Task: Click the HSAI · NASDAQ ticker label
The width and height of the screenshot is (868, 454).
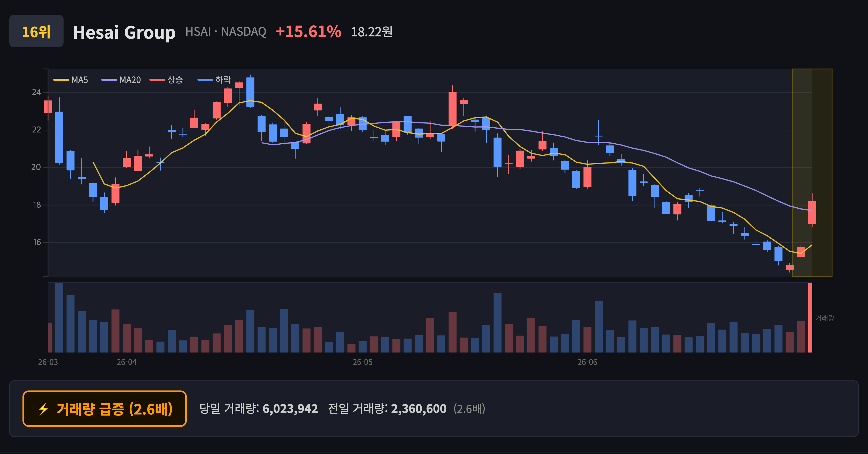Action: 226,32
